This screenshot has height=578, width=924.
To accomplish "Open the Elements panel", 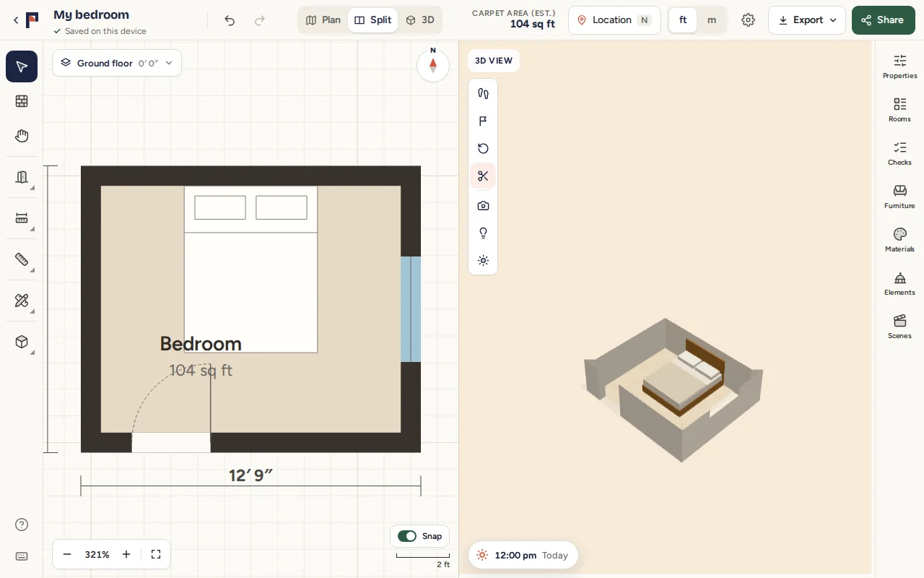I will click(x=899, y=283).
